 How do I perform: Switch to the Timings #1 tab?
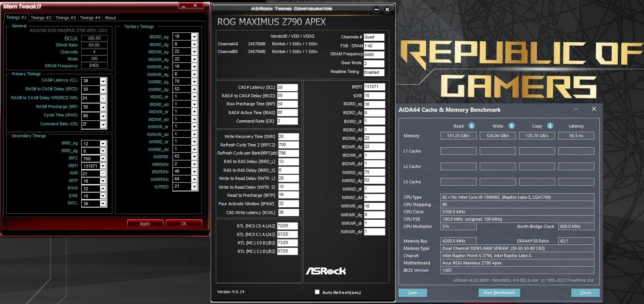(16, 17)
